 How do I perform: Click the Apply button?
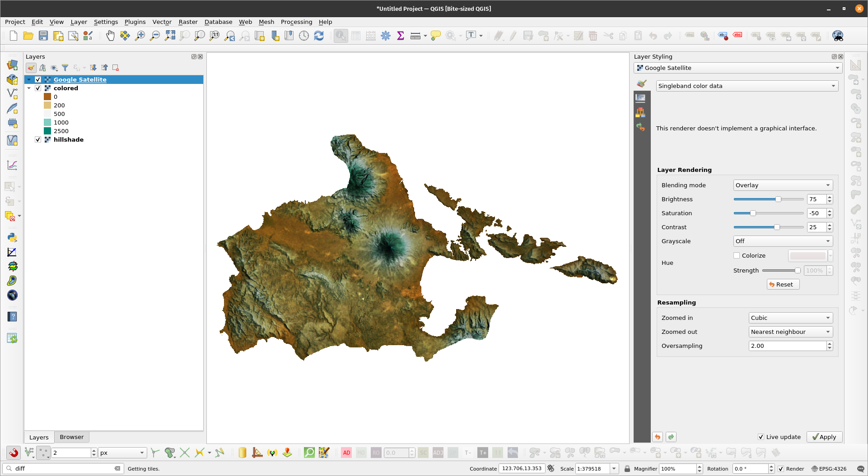click(x=824, y=437)
